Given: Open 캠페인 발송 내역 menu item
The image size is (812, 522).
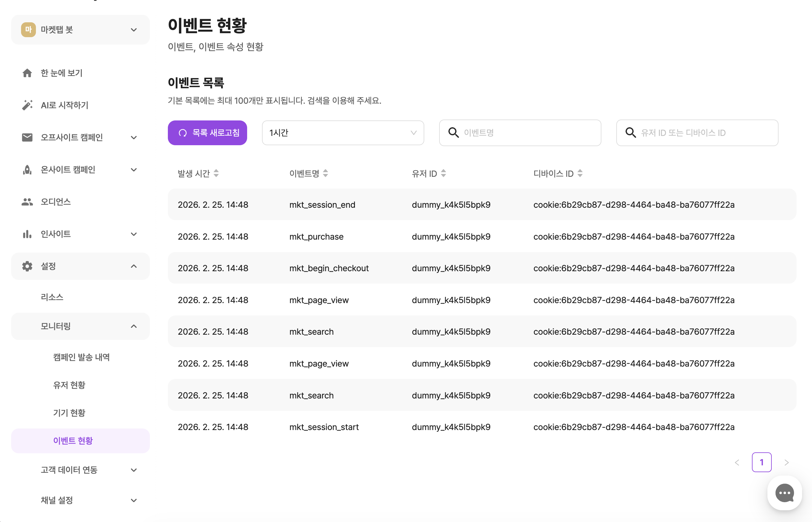Looking at the screenshot, I should (81, 357).
